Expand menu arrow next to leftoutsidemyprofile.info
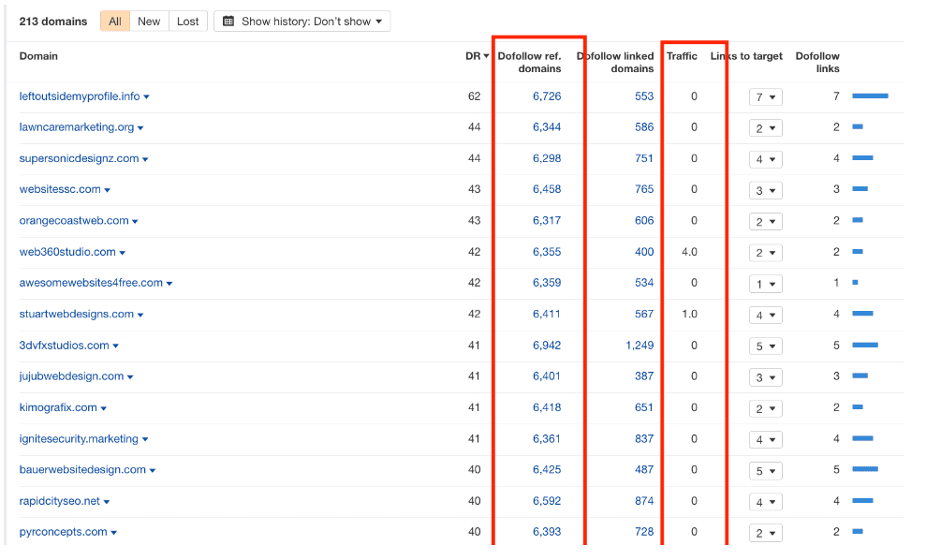Screen dimensions: 941x560 pos(146,97)
